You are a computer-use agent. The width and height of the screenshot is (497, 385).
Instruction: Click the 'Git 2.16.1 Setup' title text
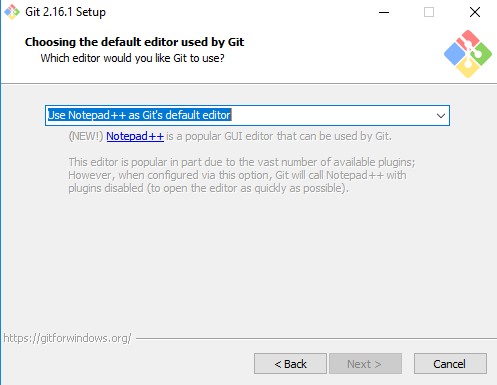point(66,12)
